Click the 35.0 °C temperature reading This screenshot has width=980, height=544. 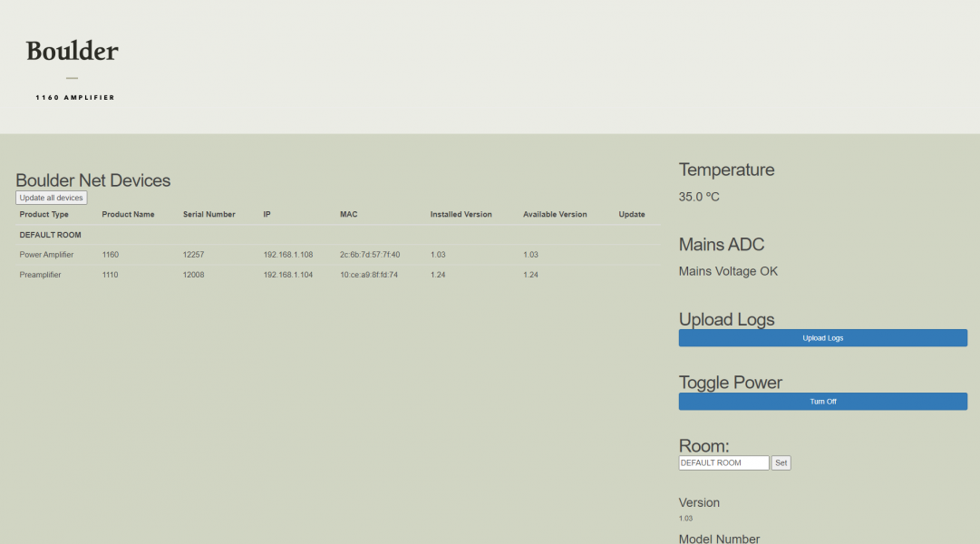point(699,197)
